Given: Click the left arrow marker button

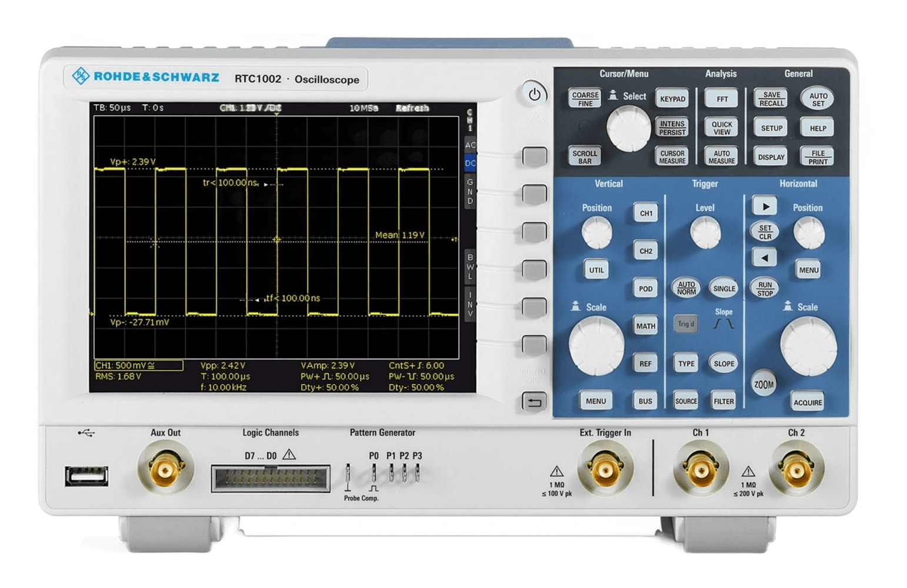Looking at the screenshot, I should coord(765,257).
